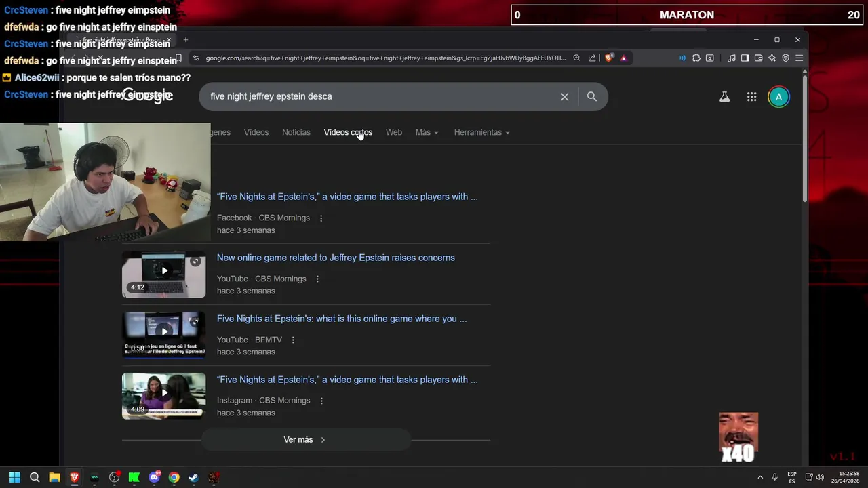Click into the Google search text field
Screen dimensions: 868x488
pyautogui.click(x=380, y=97)
